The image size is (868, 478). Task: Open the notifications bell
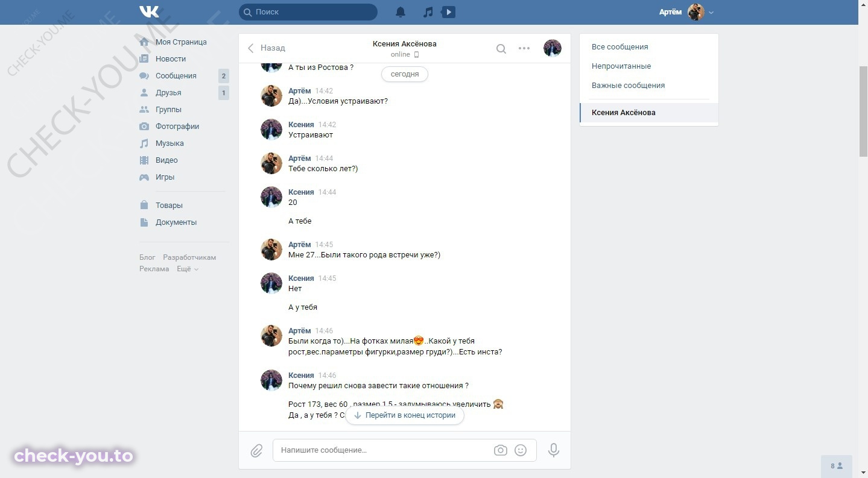point(401,12)
